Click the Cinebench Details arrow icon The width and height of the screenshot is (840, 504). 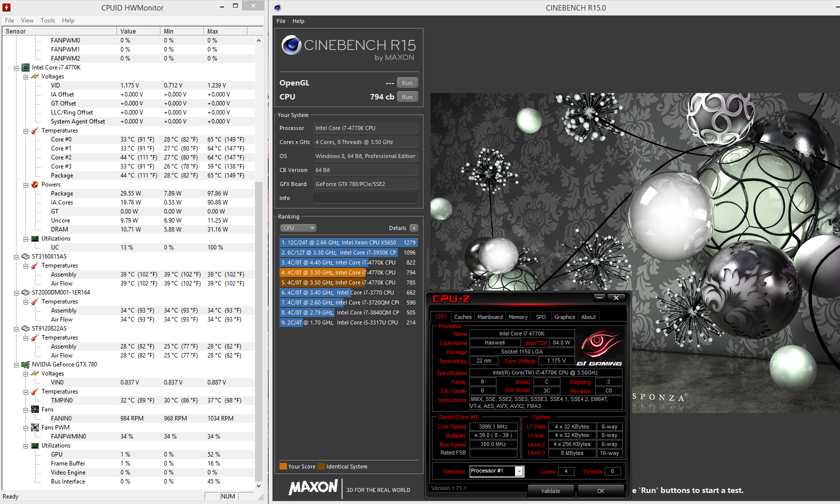(413, 228)
